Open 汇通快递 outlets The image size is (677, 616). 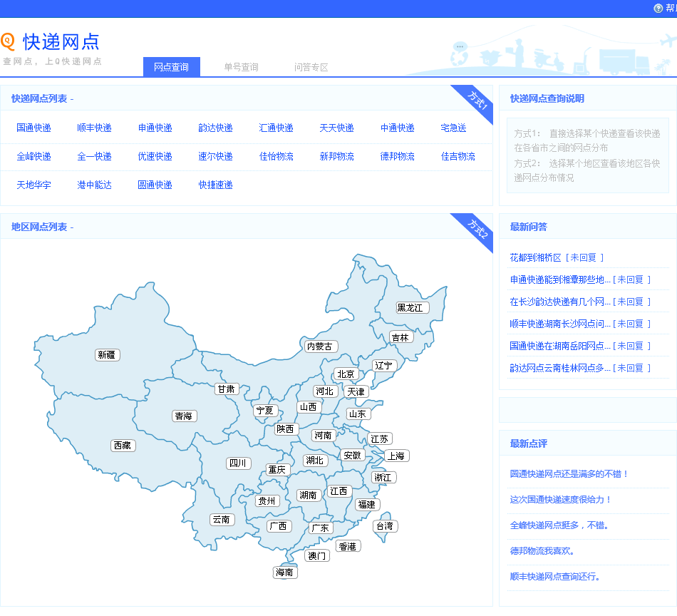(276, 128)
